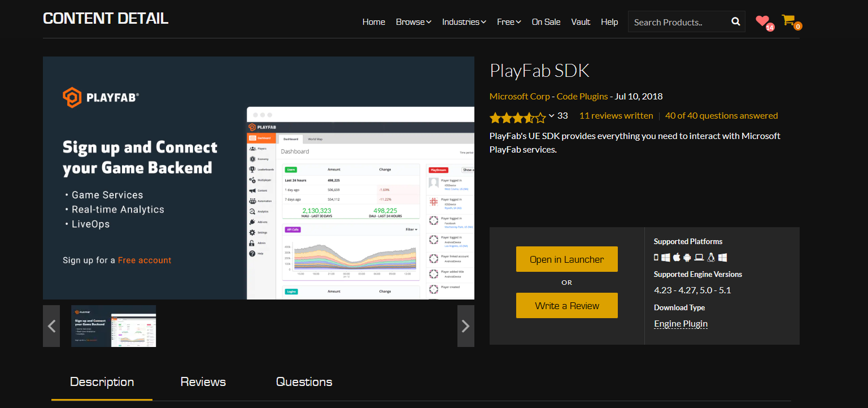The height and width of the screenshot is (408, 868).
Task: Click the Supported Platforms label
Action: coord(688,241)
